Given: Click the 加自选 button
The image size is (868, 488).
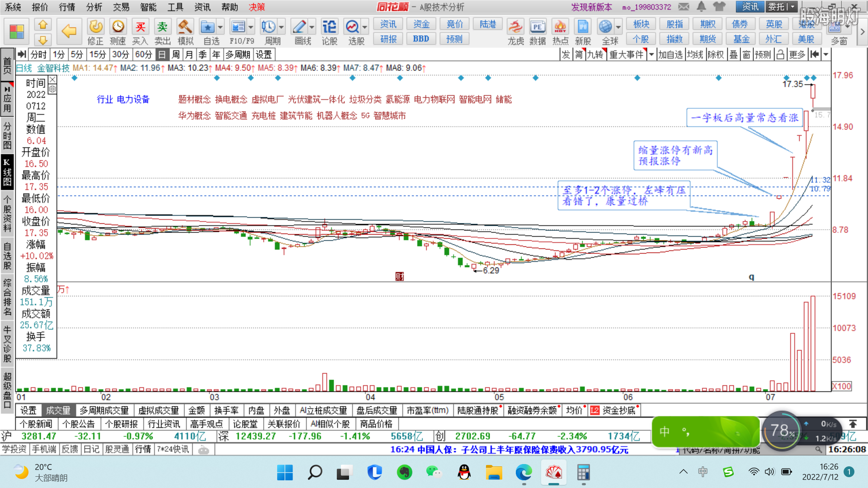Looking at the screenshot, I should (x=670, y=55).
